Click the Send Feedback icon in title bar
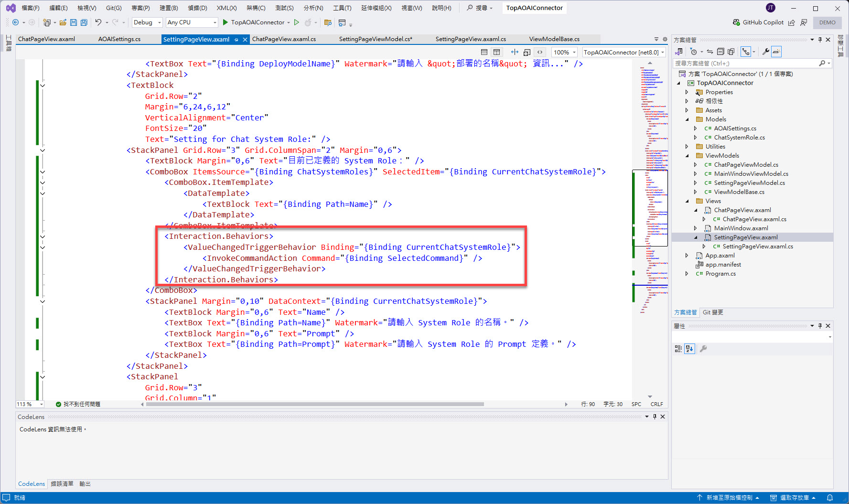Image resolution: width=849 pixels, height=504 pixels. click(804, 22)
